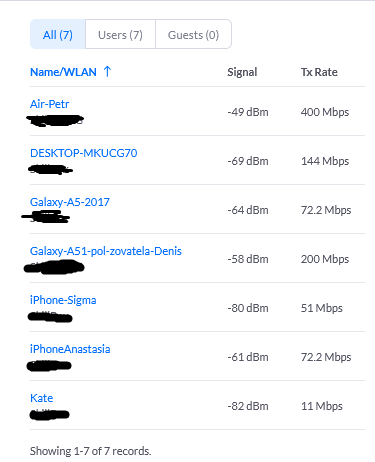Viewport: 375px width, 462px height.
Task: Click the iPhone-Sigma client name
Action: (x=63, y=300)
